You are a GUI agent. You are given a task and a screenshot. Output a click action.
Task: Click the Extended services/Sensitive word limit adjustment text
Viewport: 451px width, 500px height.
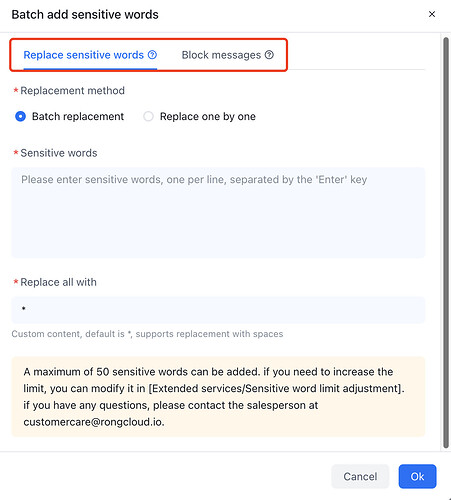pos(275,389)
